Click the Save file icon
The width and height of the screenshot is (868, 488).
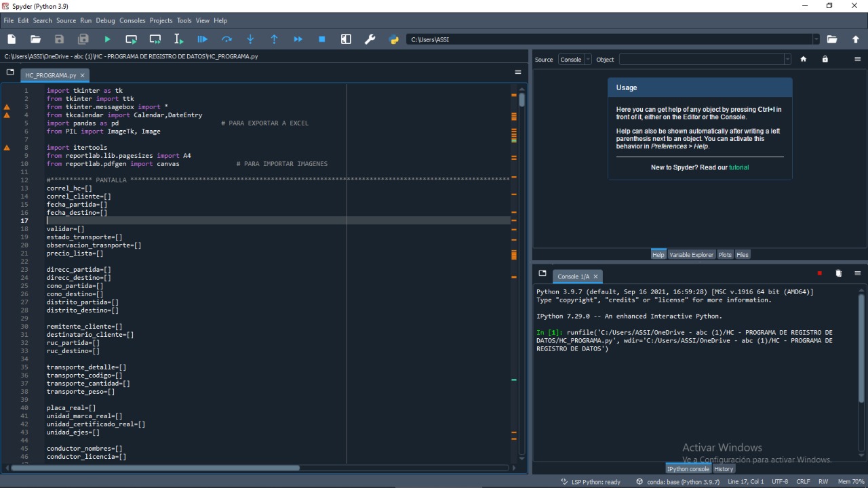[60, 39]
